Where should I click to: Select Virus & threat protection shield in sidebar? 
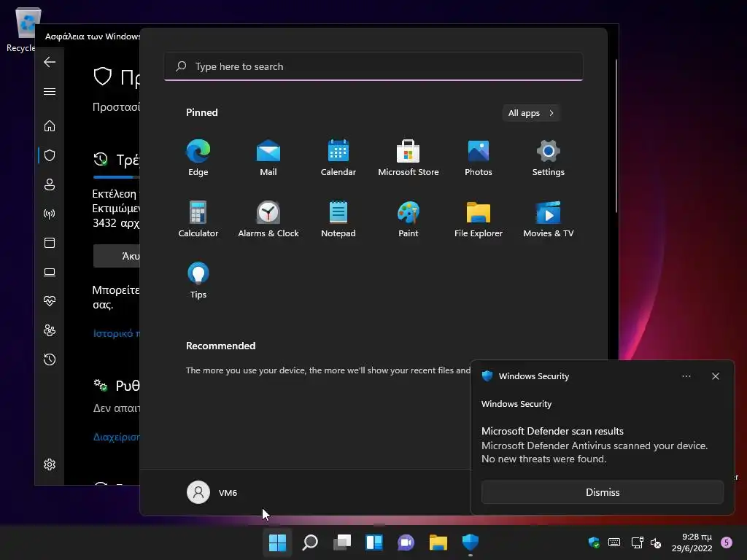tap(50, 155)
